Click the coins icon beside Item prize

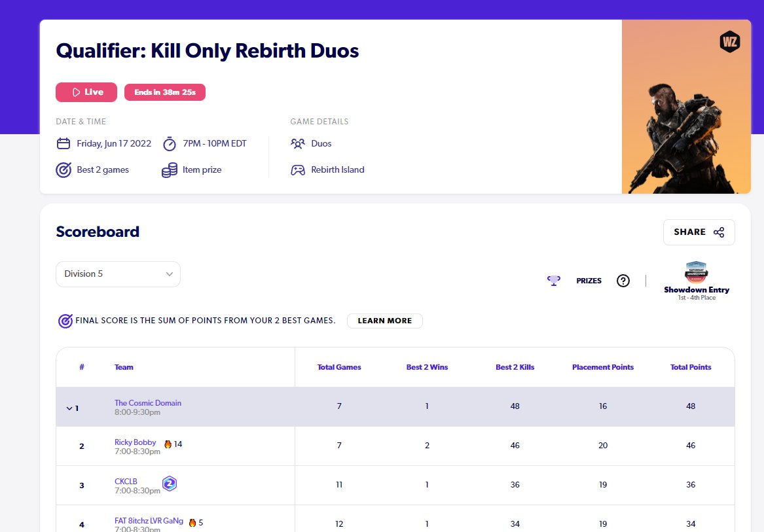169,170
